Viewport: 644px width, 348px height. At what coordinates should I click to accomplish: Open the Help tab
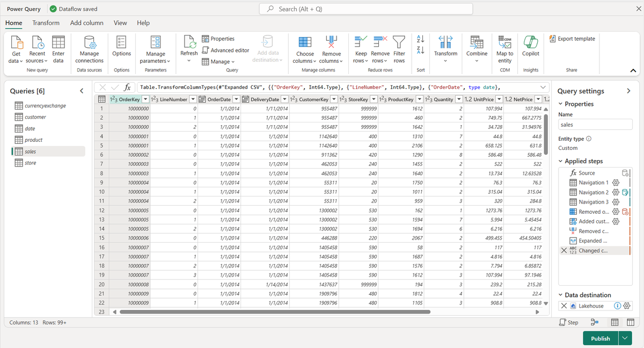coord(143,23)
